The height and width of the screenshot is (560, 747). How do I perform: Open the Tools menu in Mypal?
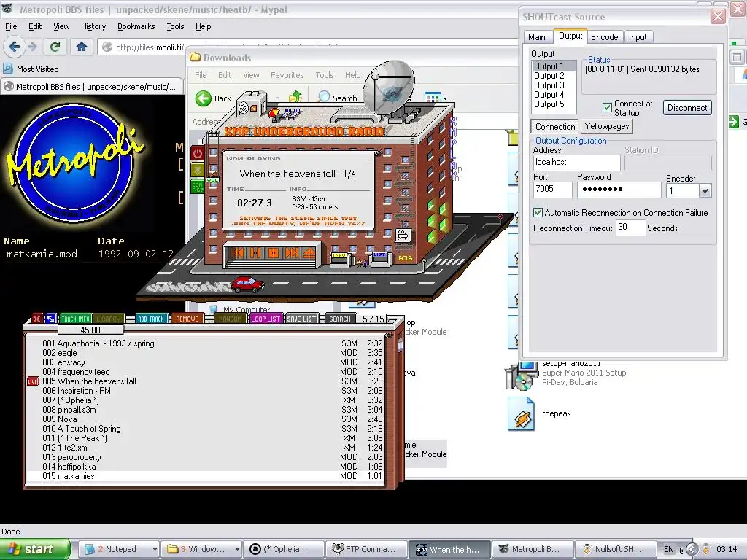pyautogui.click(x=175, y=26)
